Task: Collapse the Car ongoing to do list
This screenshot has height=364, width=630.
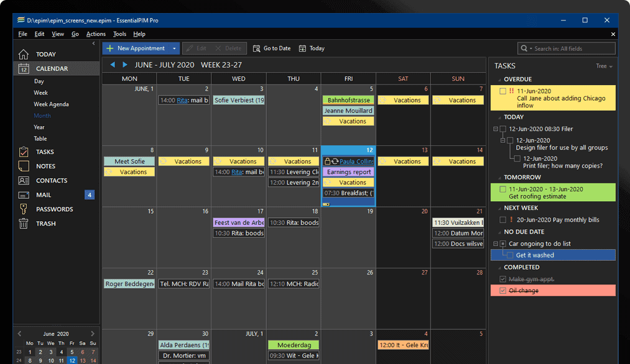Action: [491, 243]
